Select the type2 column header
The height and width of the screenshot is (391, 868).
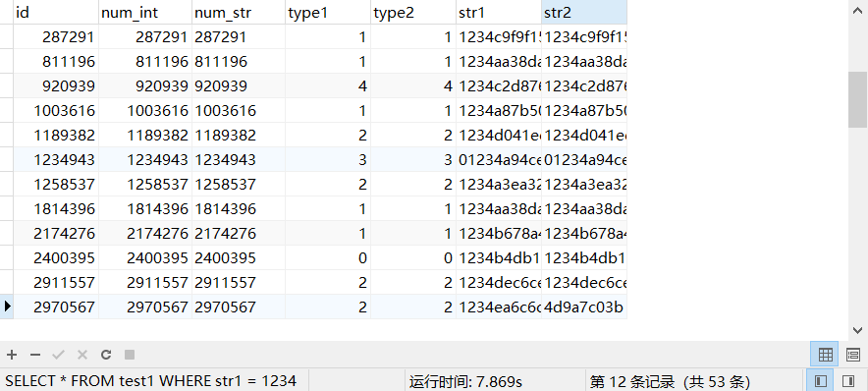[413, 12]
